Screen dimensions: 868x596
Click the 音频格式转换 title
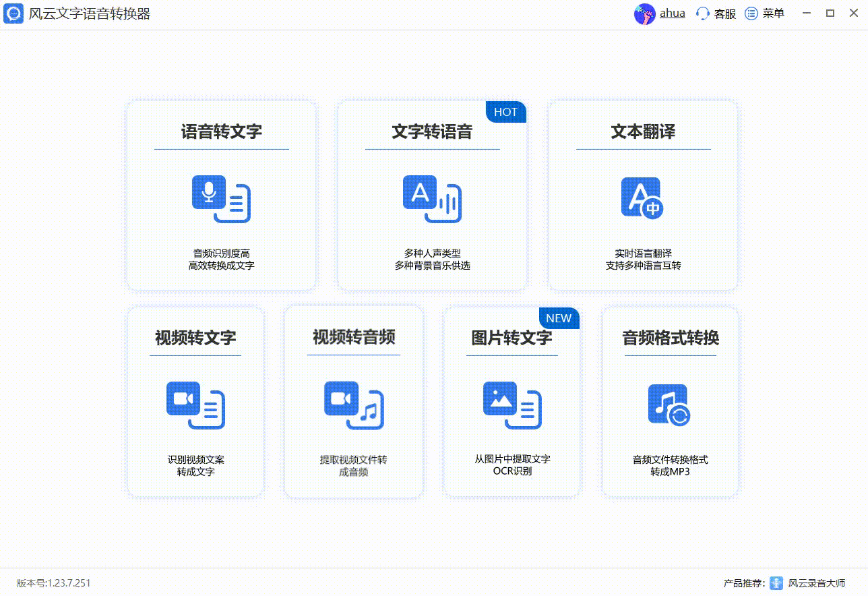pyautogui.click(x=670, y=338)
